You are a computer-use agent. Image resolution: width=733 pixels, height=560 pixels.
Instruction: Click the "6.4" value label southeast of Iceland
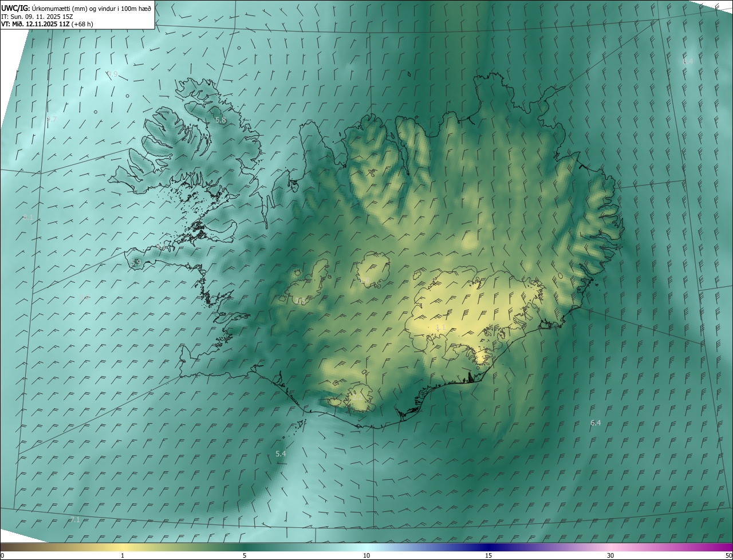(x=596, y=423)
